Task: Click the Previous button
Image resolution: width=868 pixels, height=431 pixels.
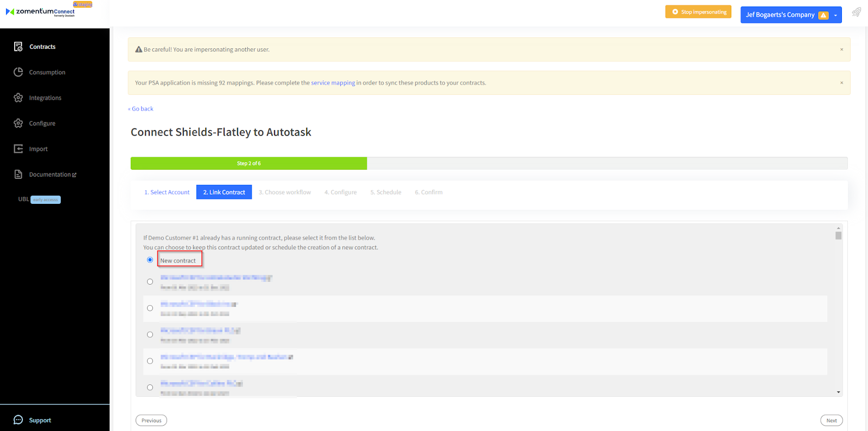Action: point(151,420)
